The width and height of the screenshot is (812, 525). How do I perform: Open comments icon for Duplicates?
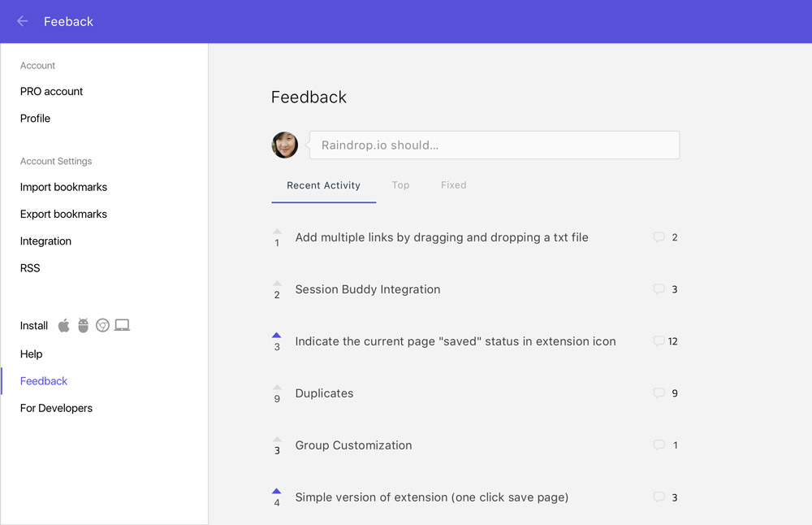[x=659, y=393]
